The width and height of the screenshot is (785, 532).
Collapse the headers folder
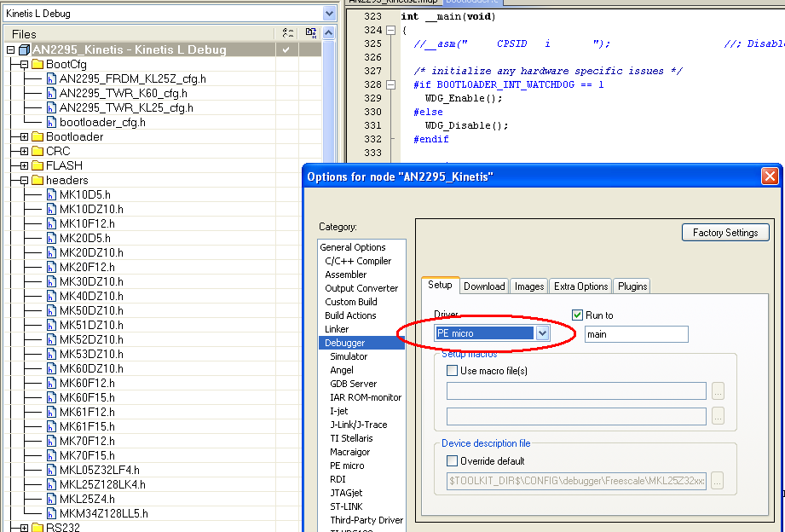pyautogui.click(x=24, y=181)
